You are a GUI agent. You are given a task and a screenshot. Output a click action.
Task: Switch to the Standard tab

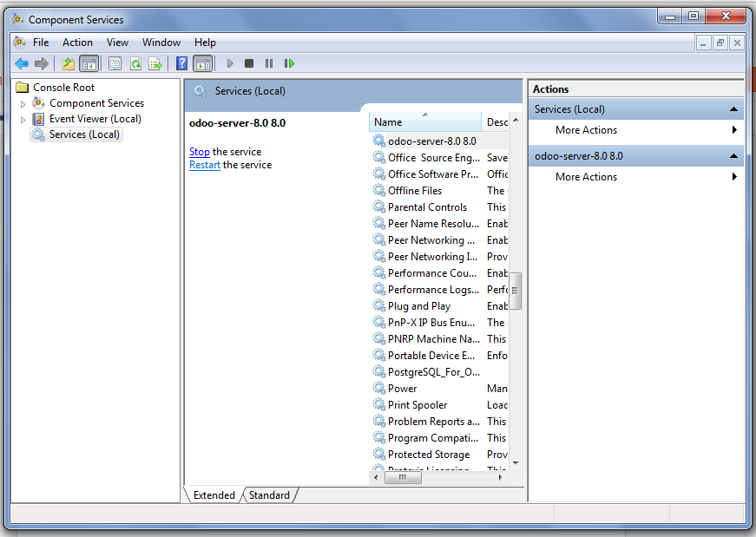(269, 495)
